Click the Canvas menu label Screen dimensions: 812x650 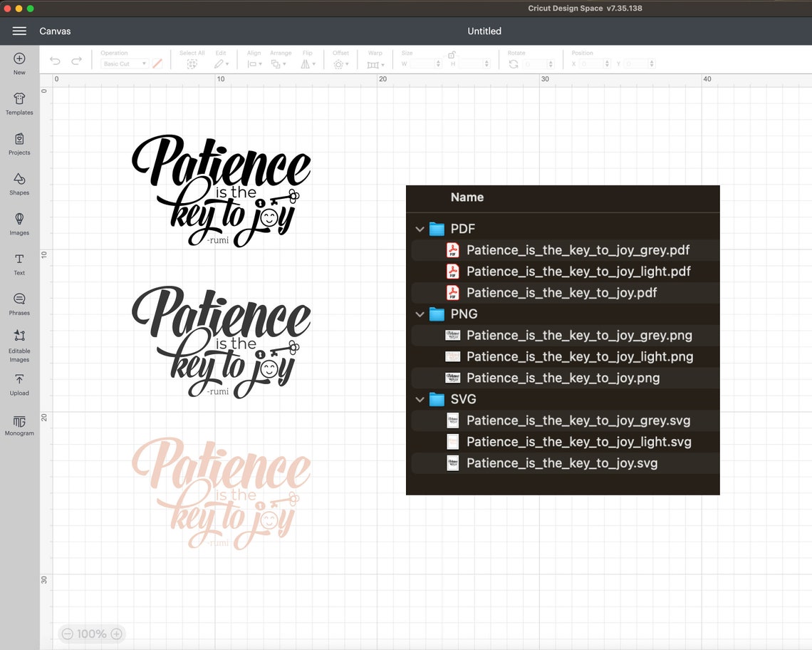click(55, 31)
